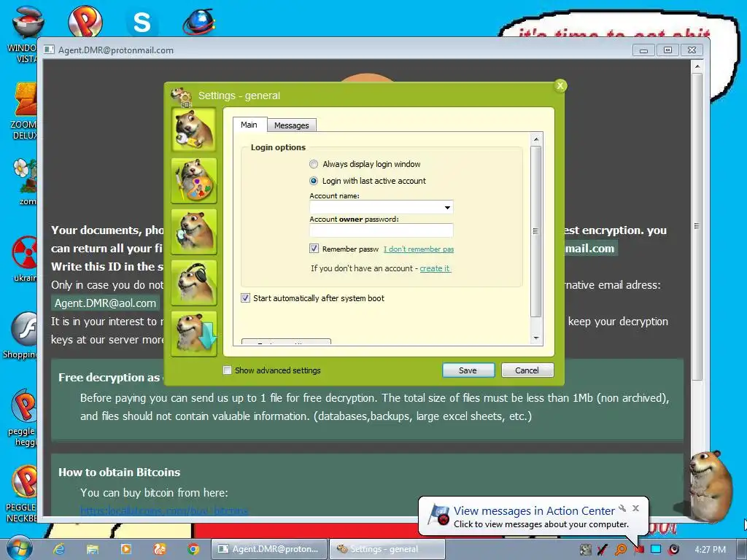Click the Cancel button

527,370
